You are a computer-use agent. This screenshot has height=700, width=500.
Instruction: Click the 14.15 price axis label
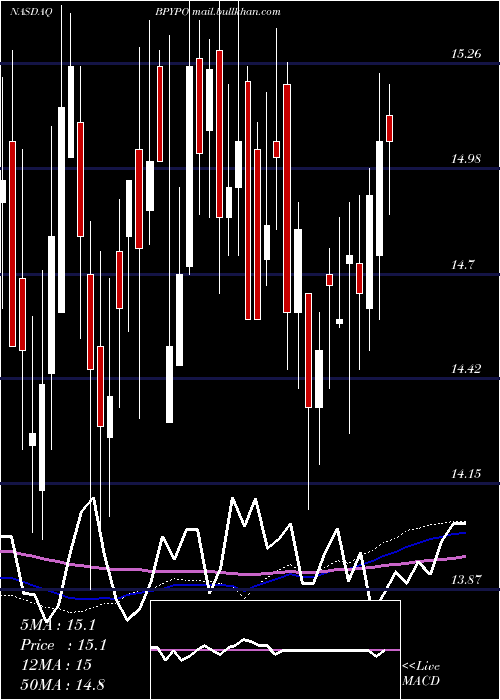(x=466, y=474)
